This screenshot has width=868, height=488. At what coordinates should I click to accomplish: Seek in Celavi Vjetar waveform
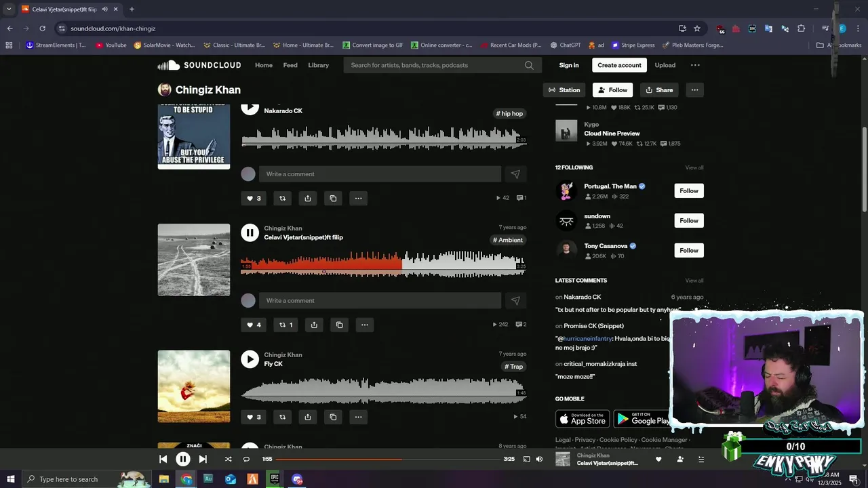tap(384, 264)
